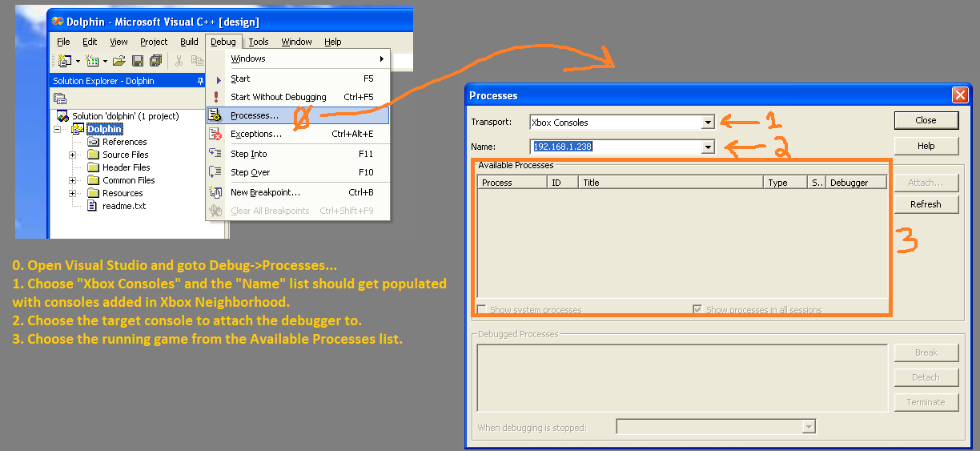Open the When debugging is stopped dropdown

click(809, 427)
